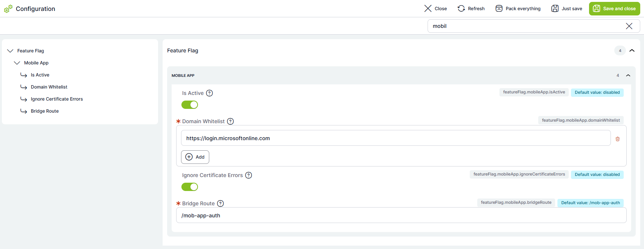The height and width of the screenshot is (249, 644).
Task: Clear the search field with the X icon
Action: 629,26
